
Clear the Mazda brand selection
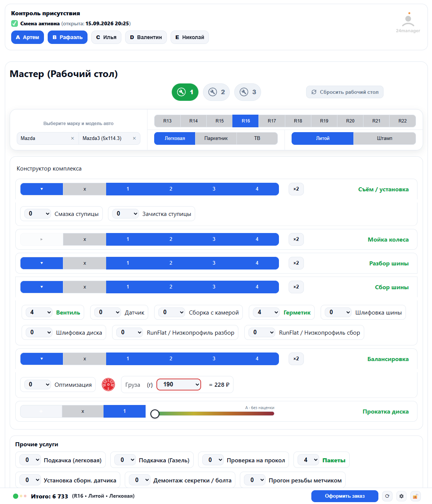73,138
